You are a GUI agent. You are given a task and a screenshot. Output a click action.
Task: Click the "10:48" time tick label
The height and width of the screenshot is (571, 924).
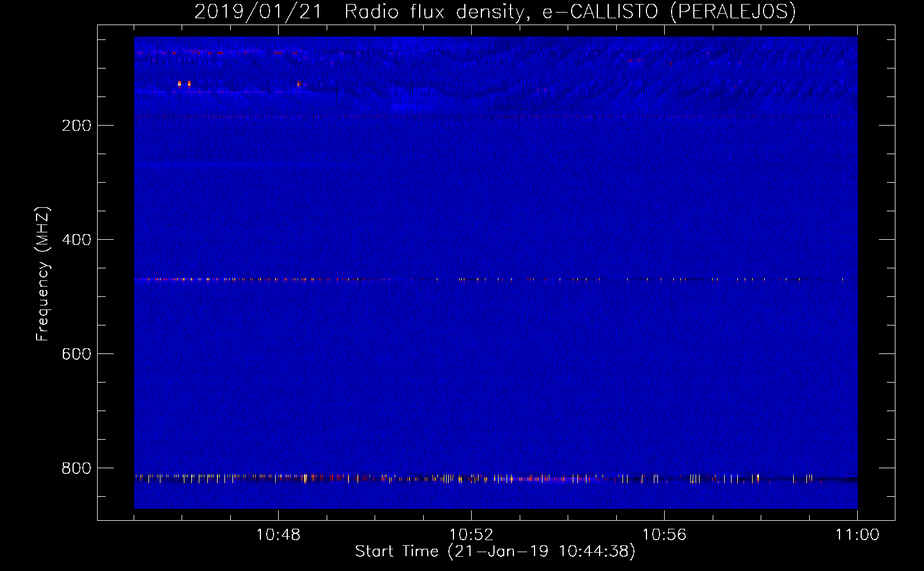(278, 535)
